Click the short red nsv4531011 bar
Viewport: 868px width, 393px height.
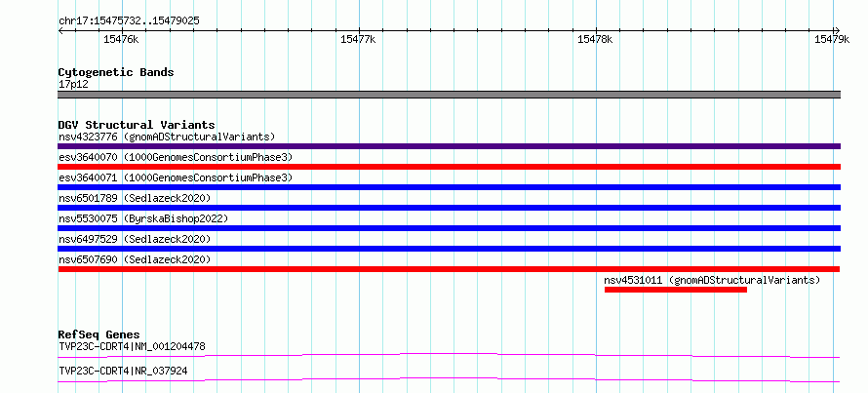pos(676,290)
